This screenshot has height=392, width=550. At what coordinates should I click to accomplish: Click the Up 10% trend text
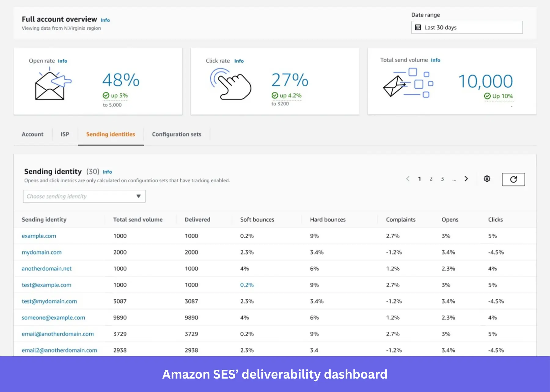tap(503, 96)
